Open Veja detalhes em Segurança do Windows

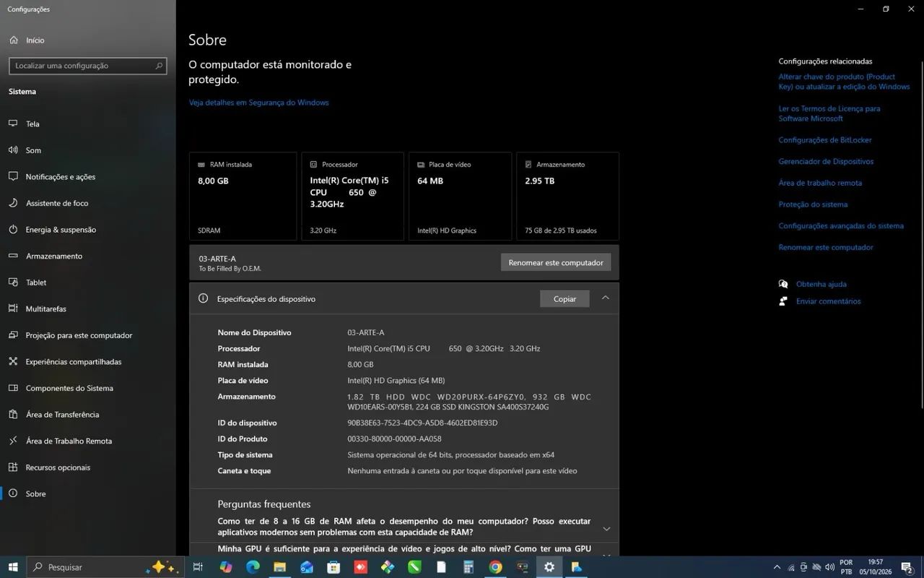[259, 103]
